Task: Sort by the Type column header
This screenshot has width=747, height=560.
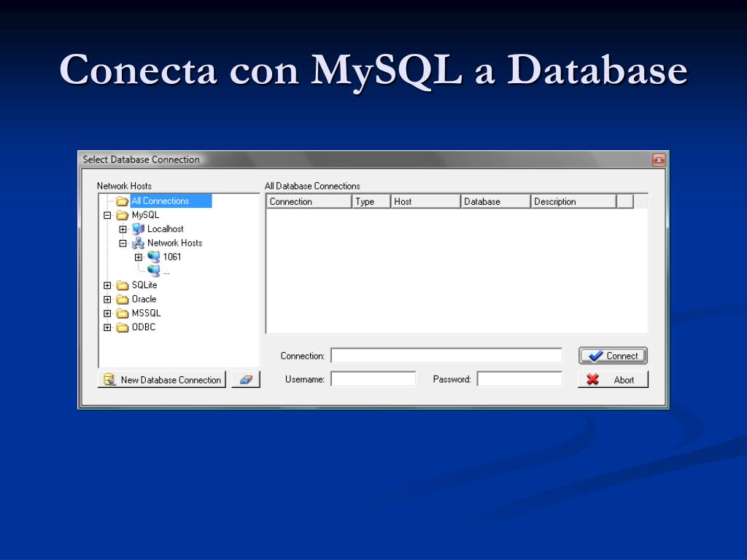Action: [x=371, y=201]
